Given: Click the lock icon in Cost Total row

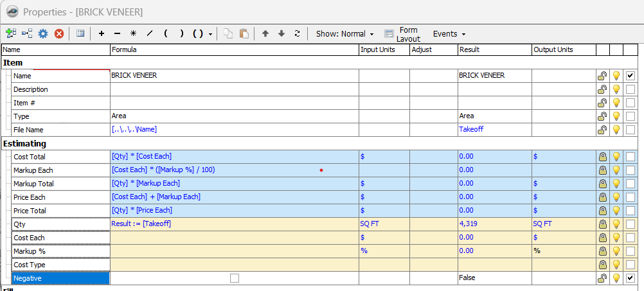Looking at the screenshot, I should [602, 157].
